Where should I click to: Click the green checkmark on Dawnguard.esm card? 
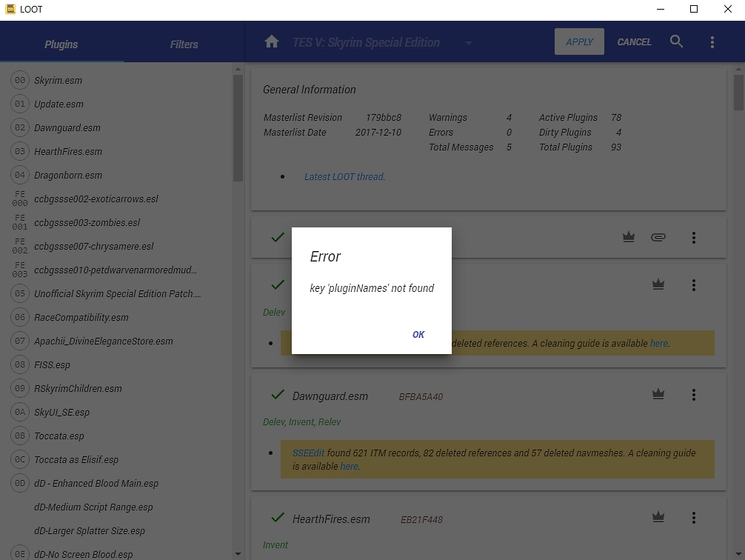(x=278, y=395)
